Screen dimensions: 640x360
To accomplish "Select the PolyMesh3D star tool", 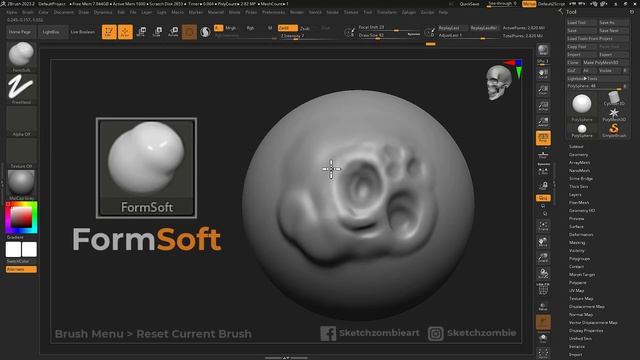I will (x=613, y=115).
